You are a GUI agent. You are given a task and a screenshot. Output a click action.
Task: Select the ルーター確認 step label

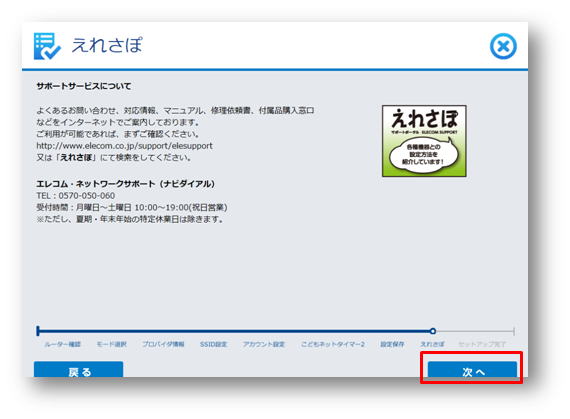coord(63,344)
